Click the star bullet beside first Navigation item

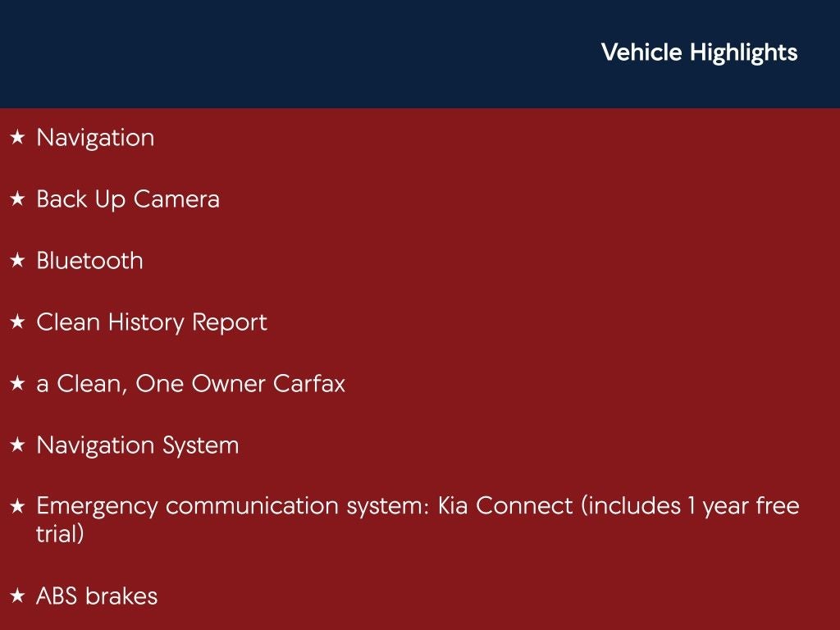pyautogui.click(x=17, y=138)
